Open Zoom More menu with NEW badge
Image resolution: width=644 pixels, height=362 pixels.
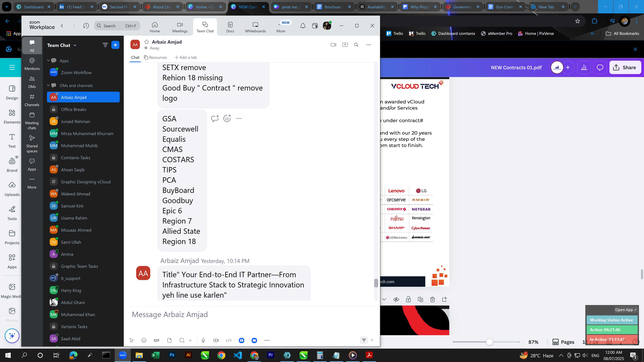pyautogui.click(x=281, y=27)
